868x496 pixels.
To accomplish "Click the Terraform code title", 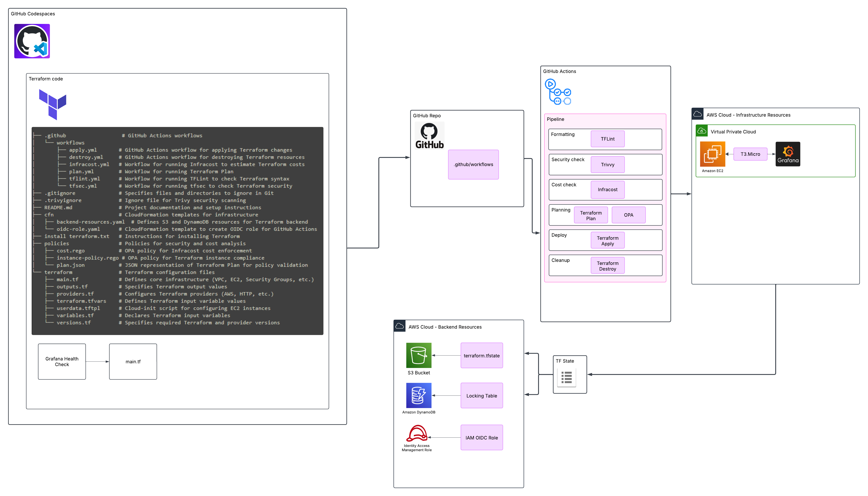I will tap(46, 79).
